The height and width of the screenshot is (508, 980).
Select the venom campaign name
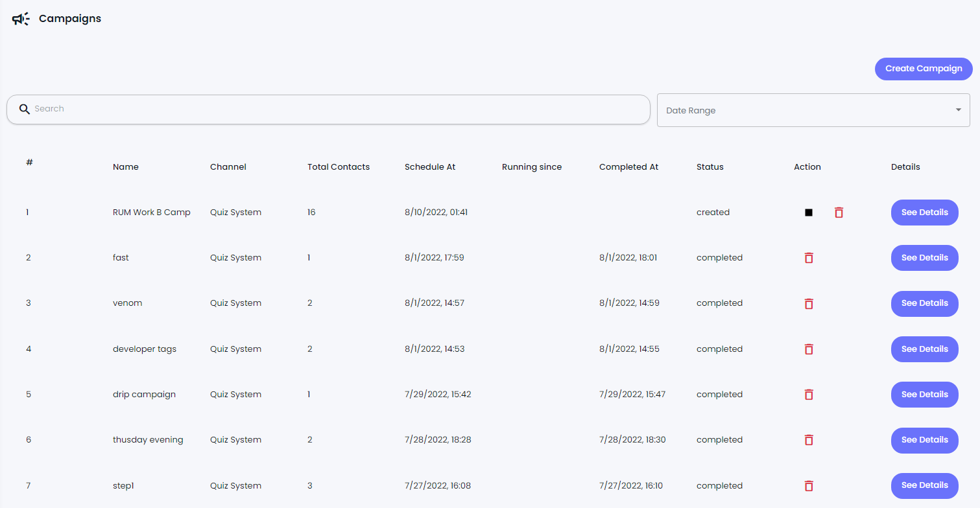coord(128,303)
